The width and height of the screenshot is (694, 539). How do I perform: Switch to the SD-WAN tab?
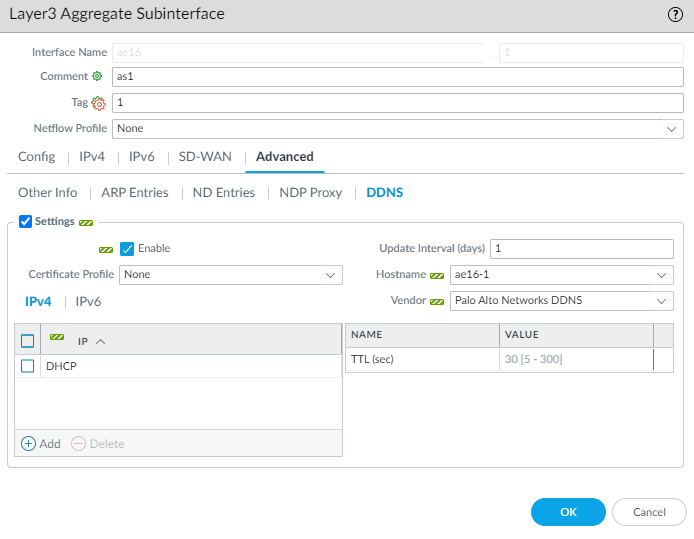click(205, 157)
